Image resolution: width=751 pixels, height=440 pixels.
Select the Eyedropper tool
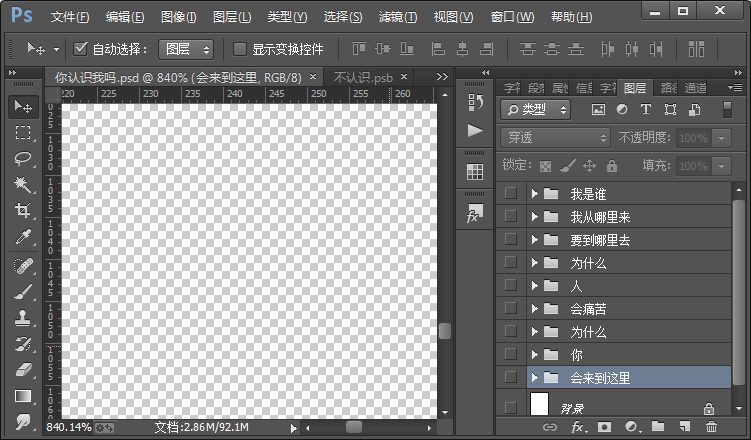click(x=23, y=237)
